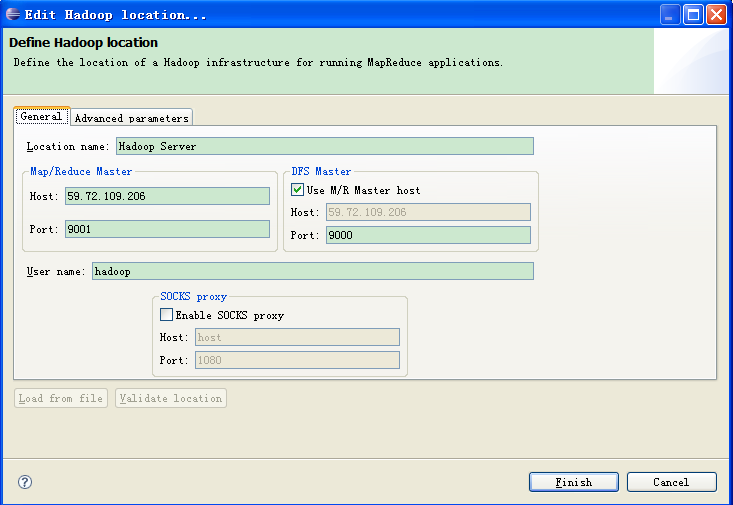Click DFS Master Port field 9000
The height and width of the screenshot is (505, 733).
428,235
